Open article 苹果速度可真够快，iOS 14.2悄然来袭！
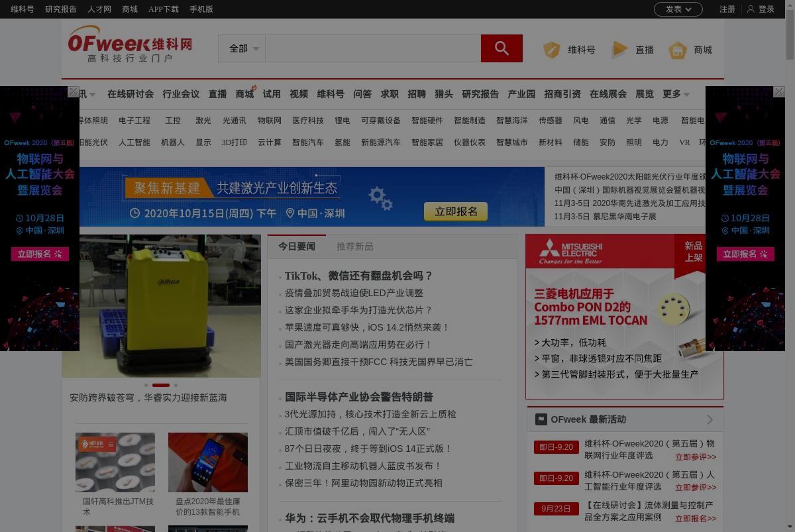 (x=367, y=327)
